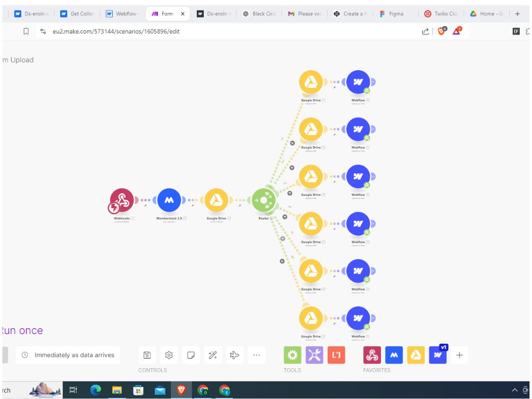Viewport: 532px width, 399px height.
Task: Add Webflow v1 from Favorites
Action: click(x=438, y=355)
